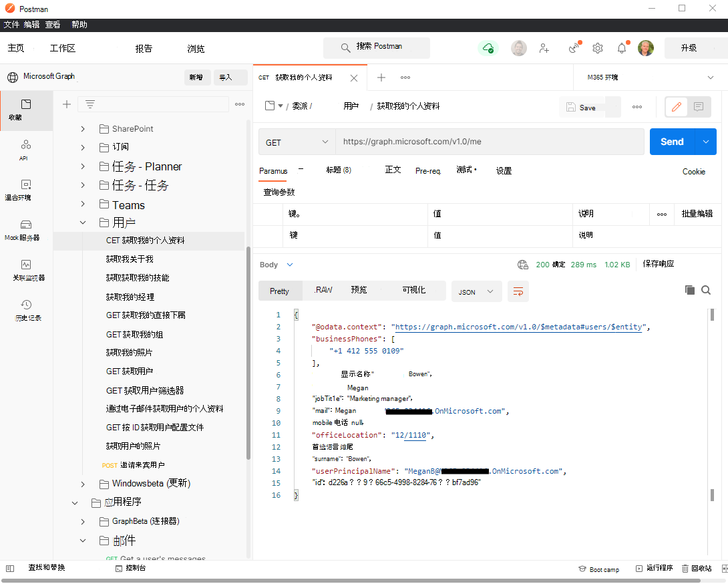
Task: Open the JSON format dropdown
Action: 476,292
